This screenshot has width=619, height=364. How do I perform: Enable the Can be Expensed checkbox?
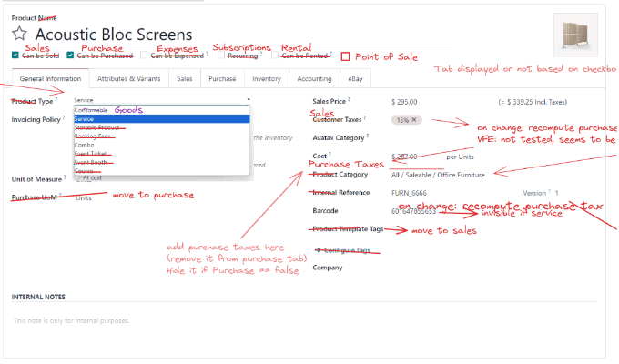(x=143, y=56)
